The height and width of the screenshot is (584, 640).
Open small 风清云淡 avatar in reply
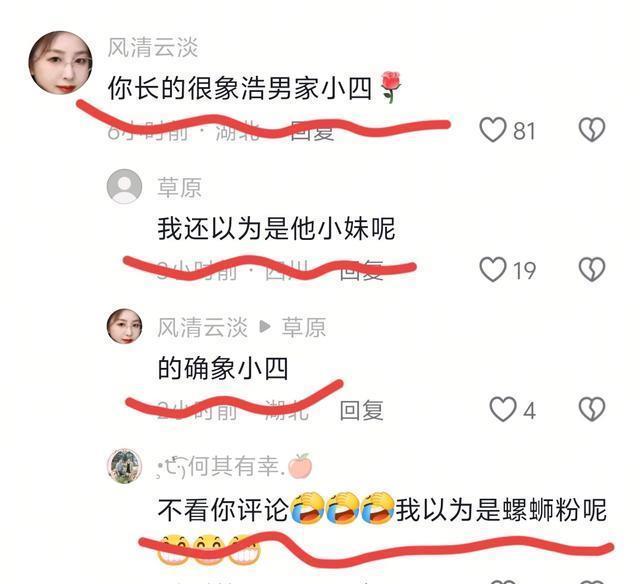(124, 326)
